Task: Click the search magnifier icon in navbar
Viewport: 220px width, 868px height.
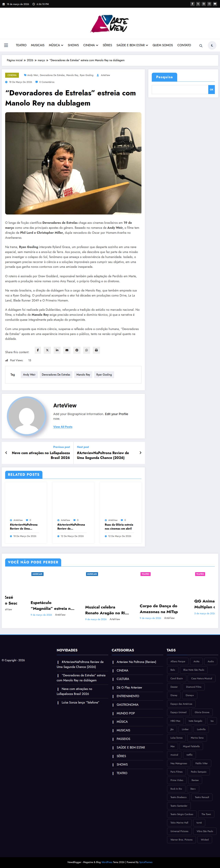Action: 201,46
